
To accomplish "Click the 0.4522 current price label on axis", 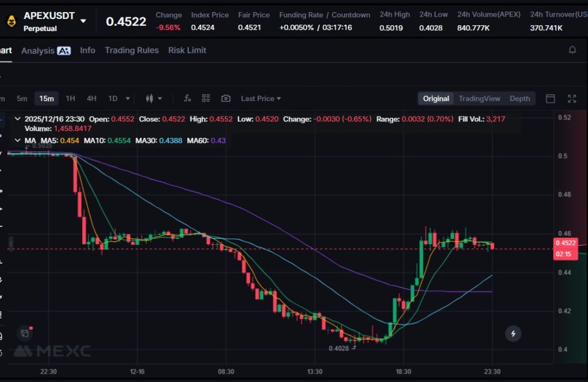I will tap(563, 243).
